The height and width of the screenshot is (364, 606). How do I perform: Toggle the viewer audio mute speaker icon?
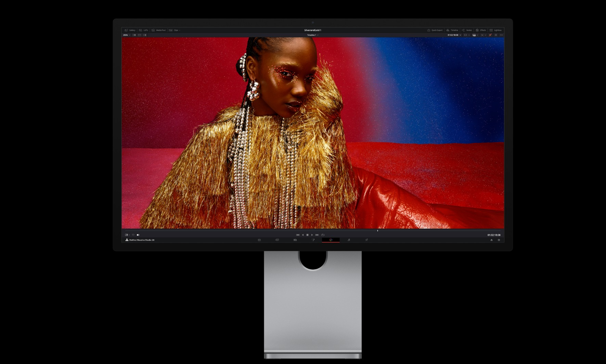point(138,235)
